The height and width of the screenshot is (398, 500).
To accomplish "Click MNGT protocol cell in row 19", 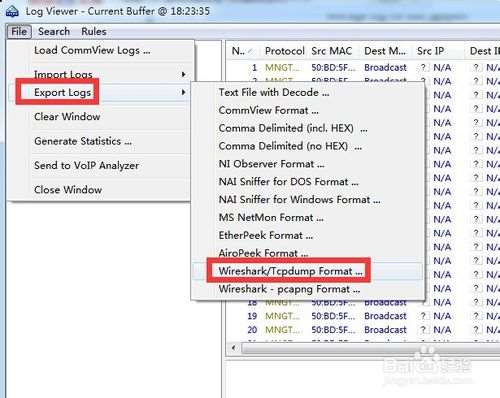I will click(x=282, y=316).
